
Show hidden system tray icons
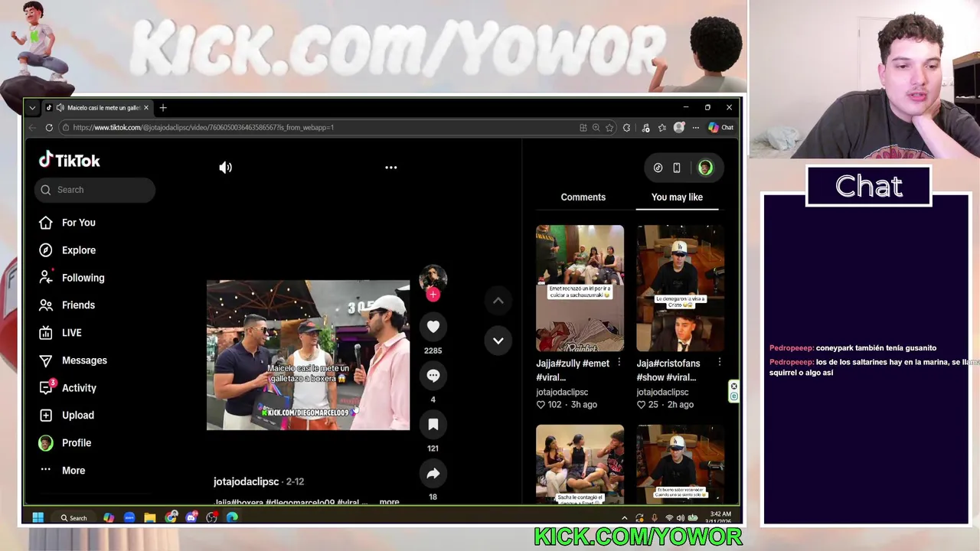pos(624,518)
